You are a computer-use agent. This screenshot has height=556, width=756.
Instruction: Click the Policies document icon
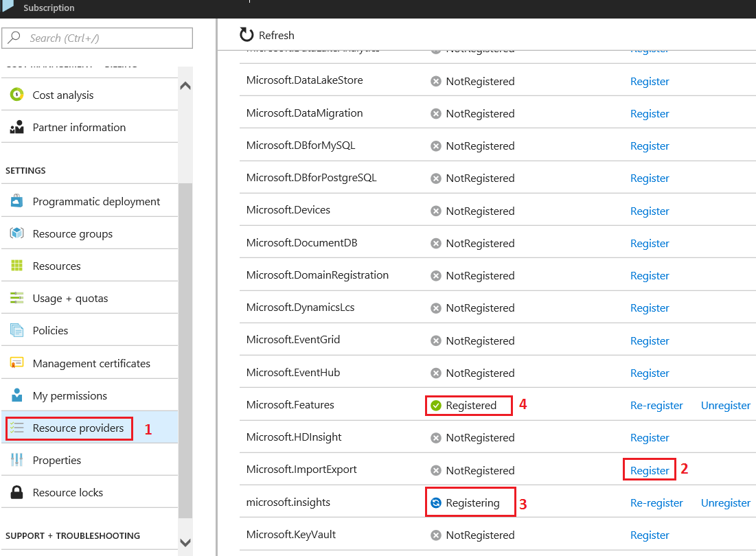[17, 330]
